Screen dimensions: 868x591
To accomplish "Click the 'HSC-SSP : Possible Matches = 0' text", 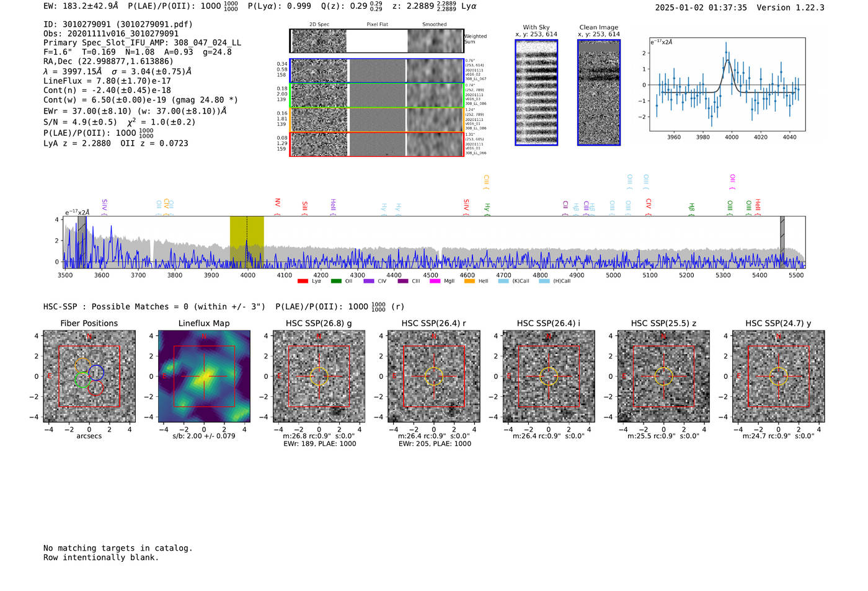I will [154, 306].
